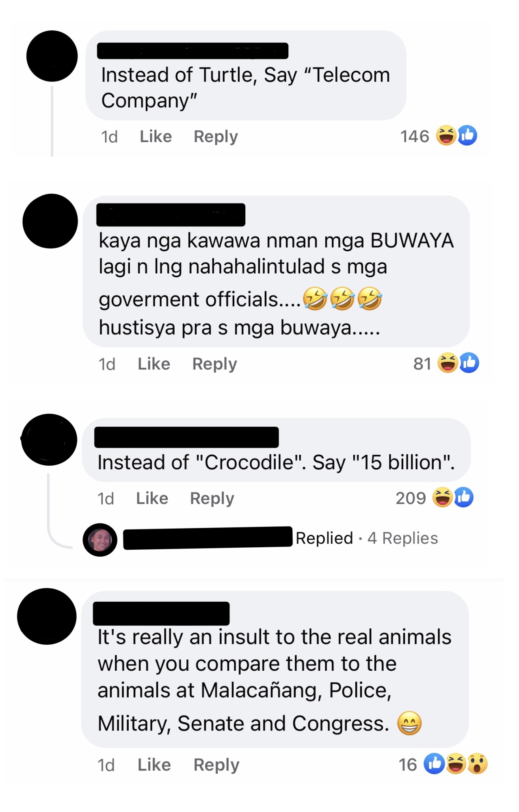Screen dimensions: 519x812
Task: Like the Telecom Company comment
Action: tap(156, 136)
